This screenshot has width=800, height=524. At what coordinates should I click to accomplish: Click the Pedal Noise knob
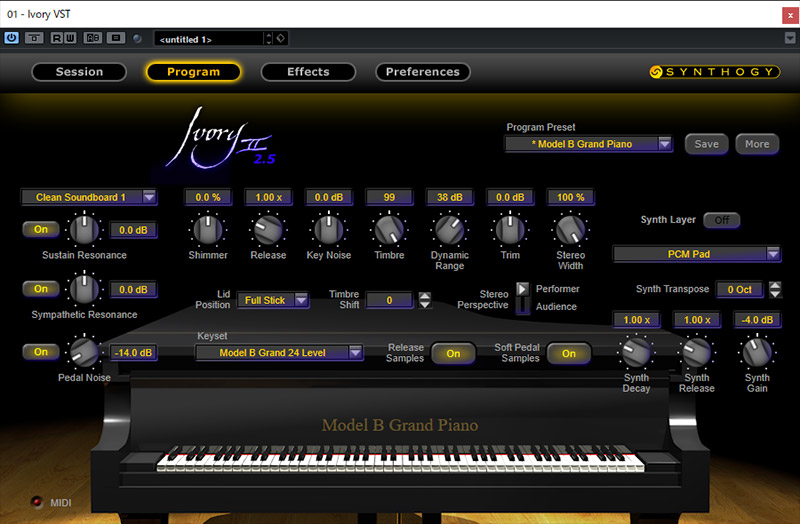[x=84, y=352]
